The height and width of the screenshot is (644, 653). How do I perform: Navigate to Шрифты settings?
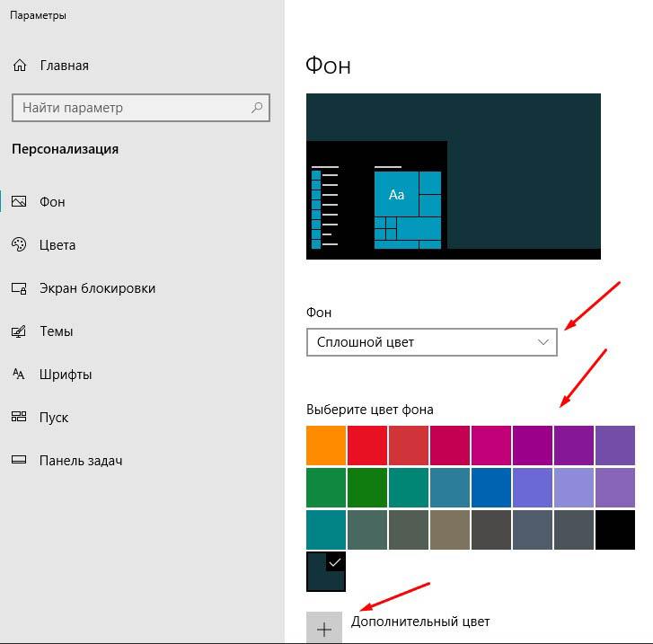click(66, 374)
